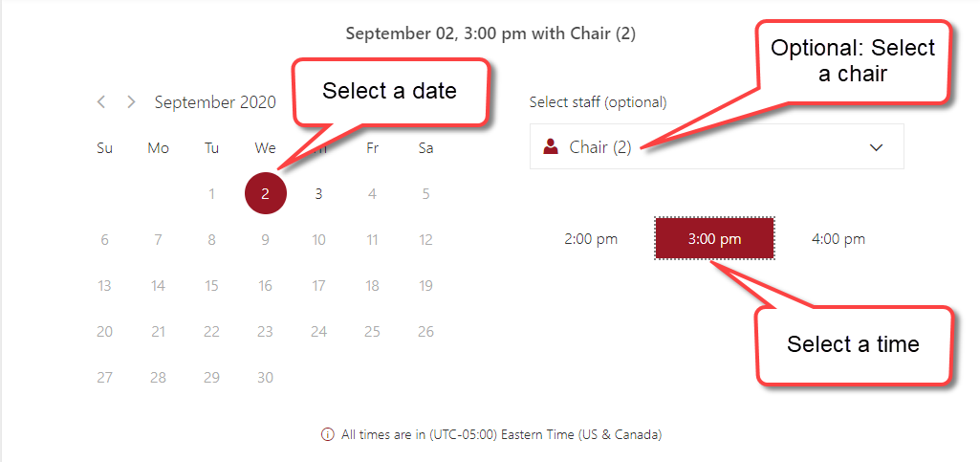
Task: Click date 25 on the calendar
Action: [x=373, y=331]
